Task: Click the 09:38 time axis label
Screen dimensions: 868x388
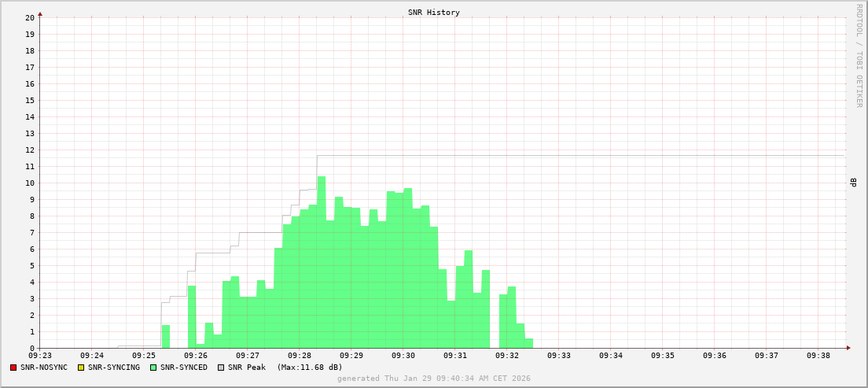Action: (818, 356)
